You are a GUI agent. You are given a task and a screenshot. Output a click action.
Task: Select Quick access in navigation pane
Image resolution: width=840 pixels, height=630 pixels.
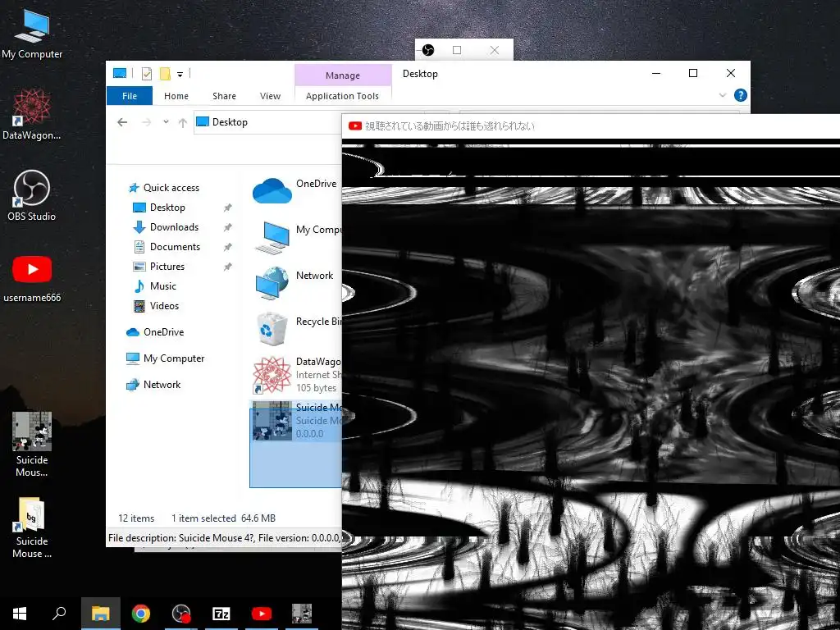(x=164, y=188)
